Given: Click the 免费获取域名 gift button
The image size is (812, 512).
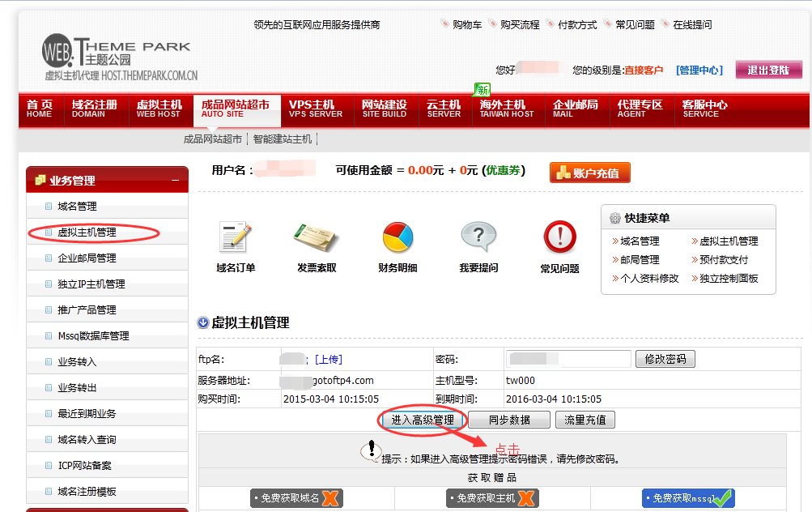Looking at the screenshot, I should 296,497.
